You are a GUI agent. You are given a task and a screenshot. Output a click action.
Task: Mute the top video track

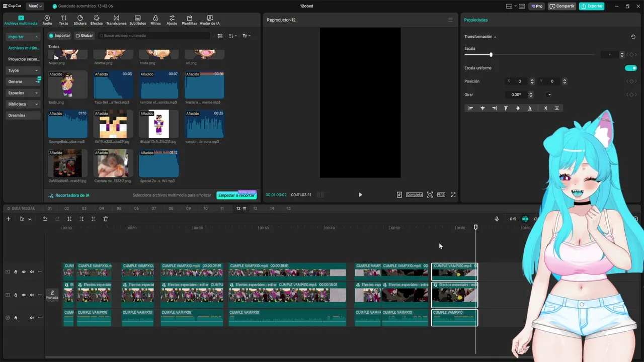pos(32,272)
